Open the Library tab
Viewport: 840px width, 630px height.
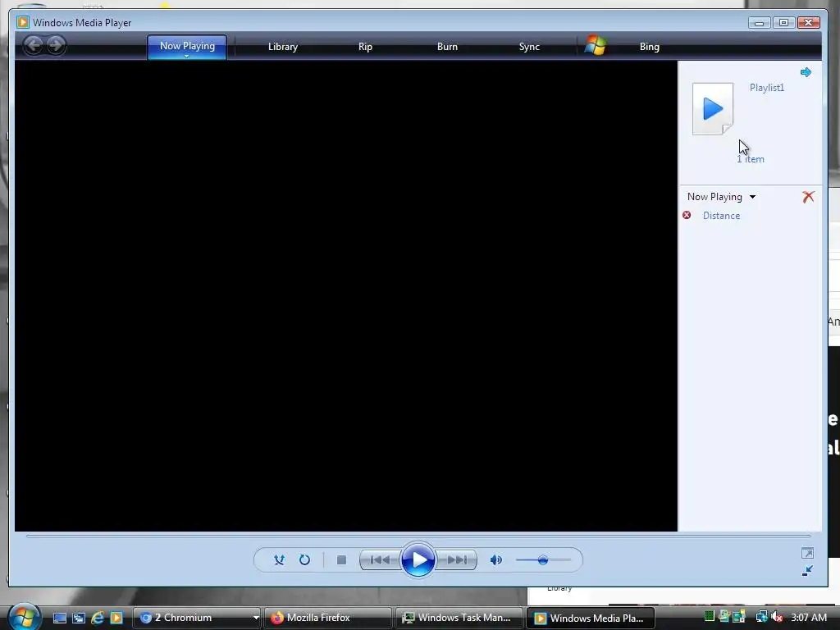pyautogui.click(x=283, y=47)
